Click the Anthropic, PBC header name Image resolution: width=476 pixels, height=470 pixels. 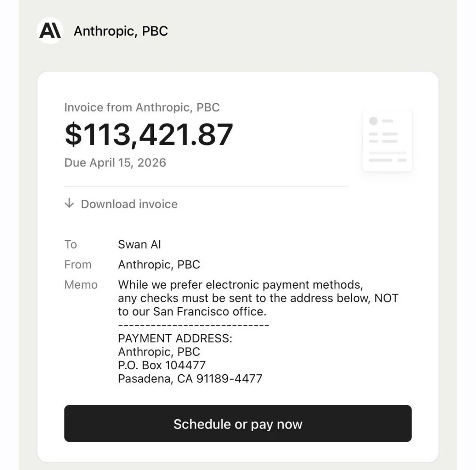[121, 31]
